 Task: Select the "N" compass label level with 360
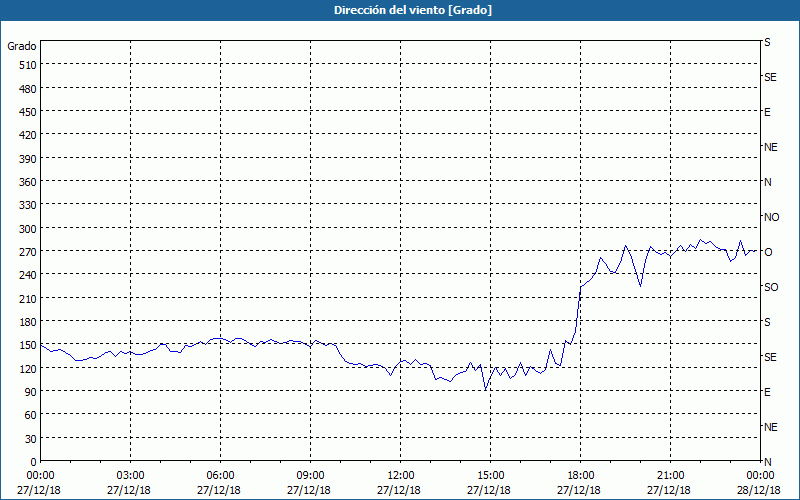pyautogui.click(x=767, y=182)
